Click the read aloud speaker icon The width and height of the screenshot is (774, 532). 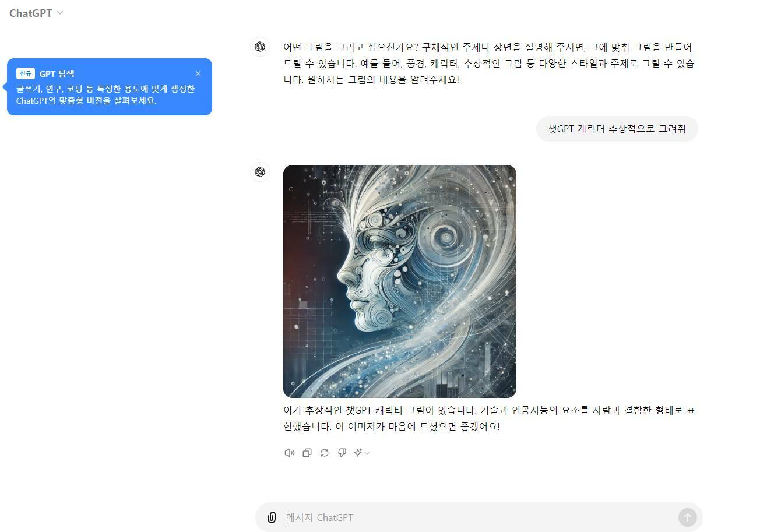coord(290,453)
